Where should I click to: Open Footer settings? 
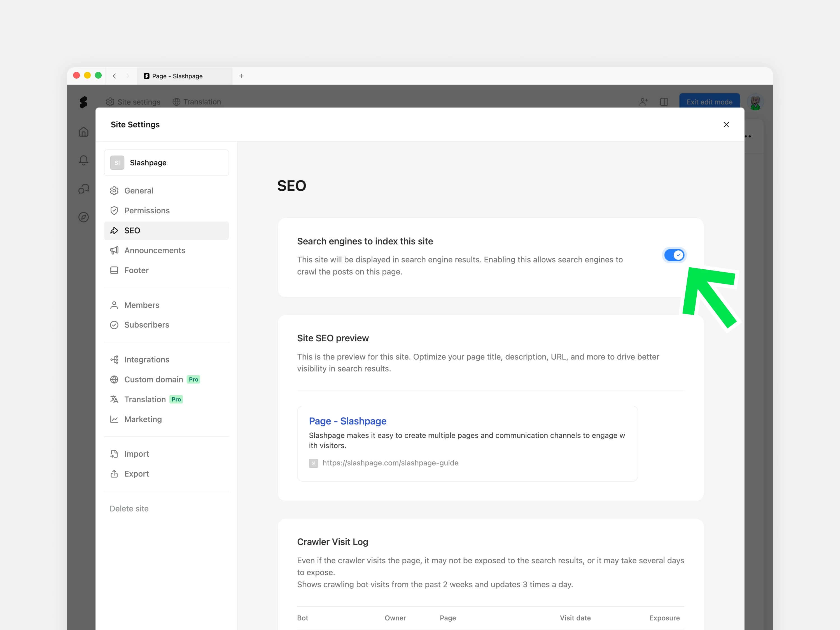pyautogui.click(x=136, y=270)
